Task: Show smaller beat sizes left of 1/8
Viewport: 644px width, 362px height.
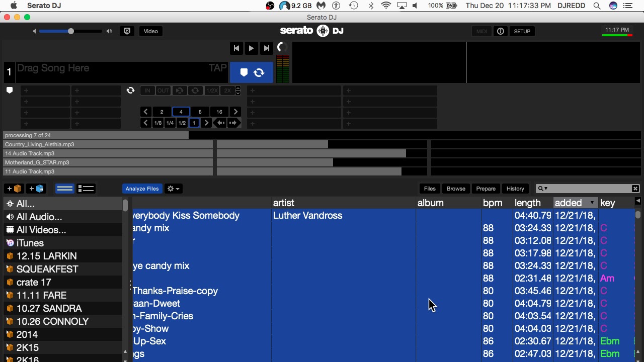Action: point(145,123)
